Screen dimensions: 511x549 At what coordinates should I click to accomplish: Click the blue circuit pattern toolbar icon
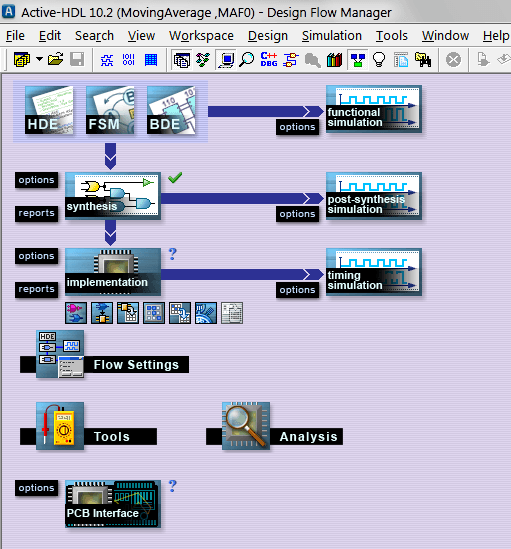(x=107, y=60)
